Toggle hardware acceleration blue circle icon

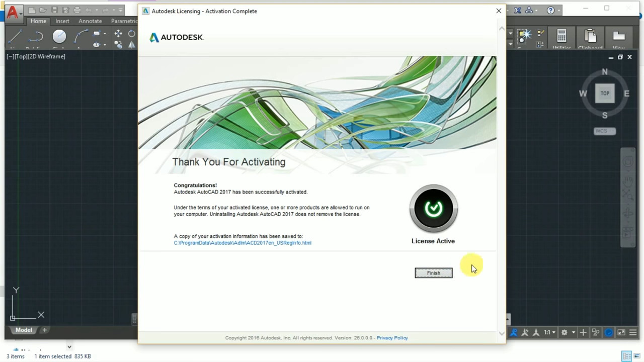pyautogui.click(x=609, y=332)
